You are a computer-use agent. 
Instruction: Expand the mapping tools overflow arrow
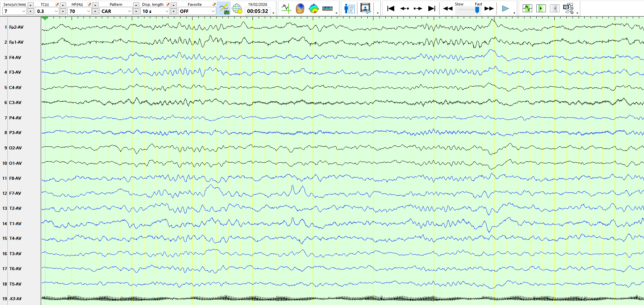point(337,13)
